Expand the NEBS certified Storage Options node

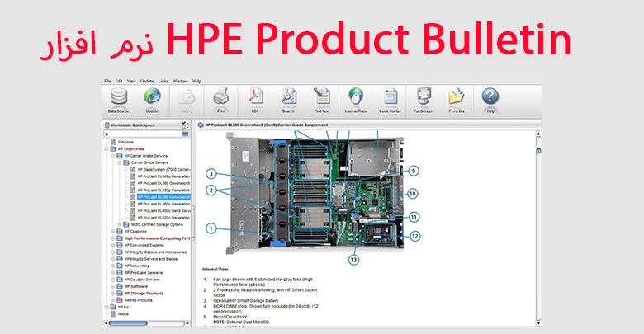(x=120, y=225)
